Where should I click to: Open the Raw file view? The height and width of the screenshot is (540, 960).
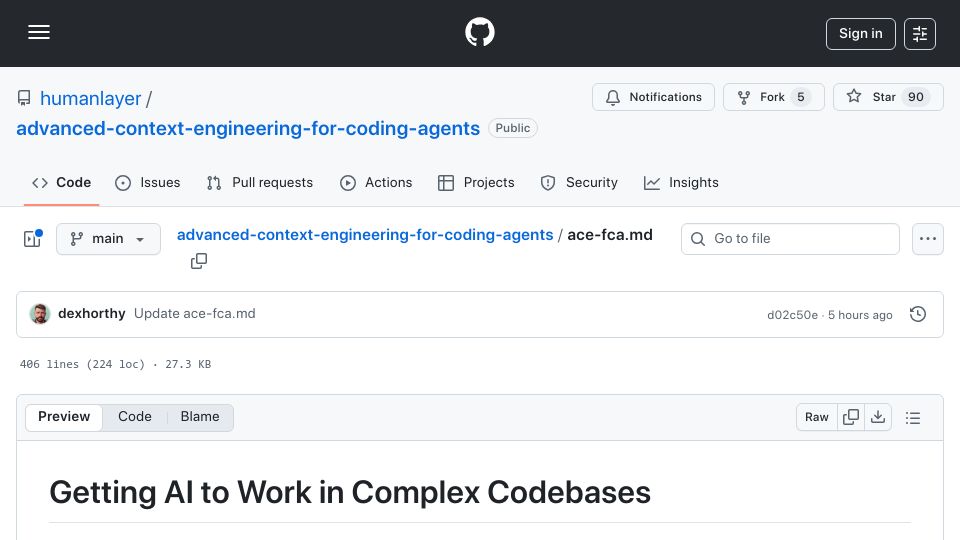[x=817, y=418]
